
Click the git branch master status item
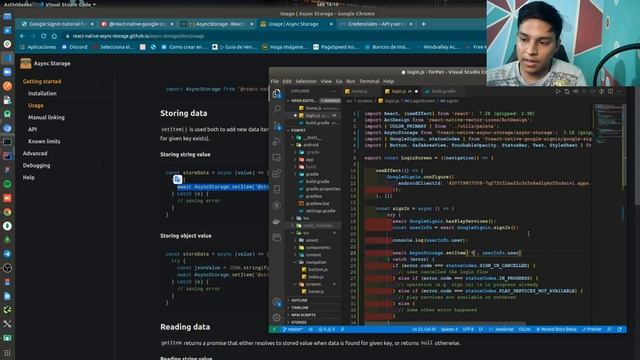click(x=293, y=329)
